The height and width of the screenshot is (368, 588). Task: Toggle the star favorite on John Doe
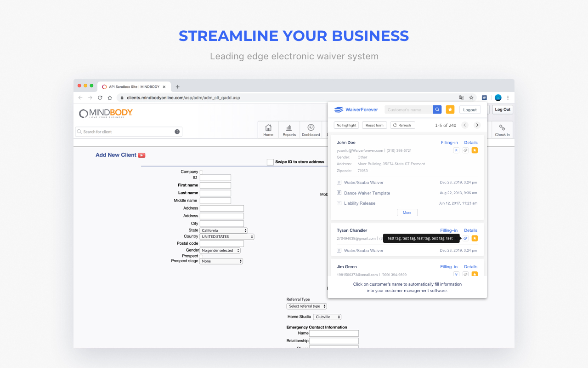[x=475, y=150]
